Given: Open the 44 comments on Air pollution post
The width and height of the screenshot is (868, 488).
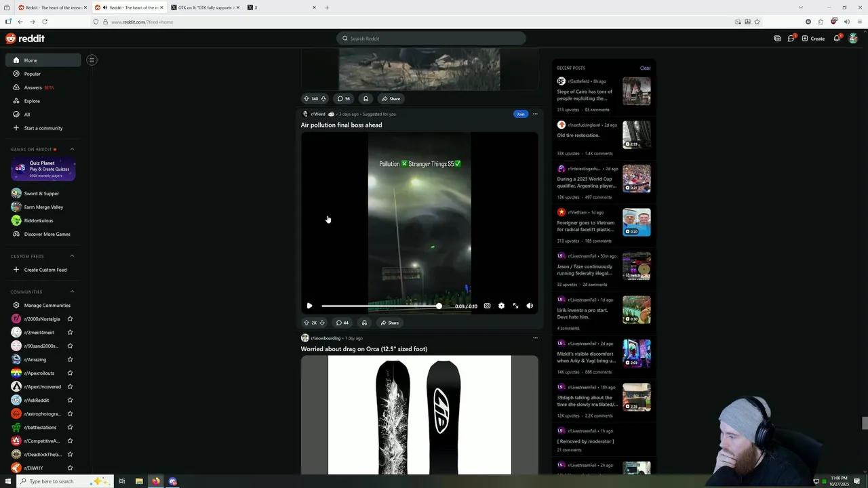Looking at the screenshot, I should click(x=342, y=323).
